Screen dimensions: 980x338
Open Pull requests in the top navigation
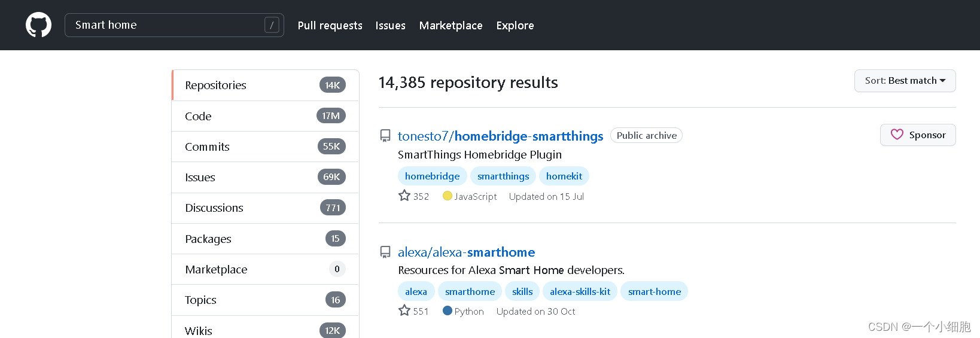click(330, 25)
